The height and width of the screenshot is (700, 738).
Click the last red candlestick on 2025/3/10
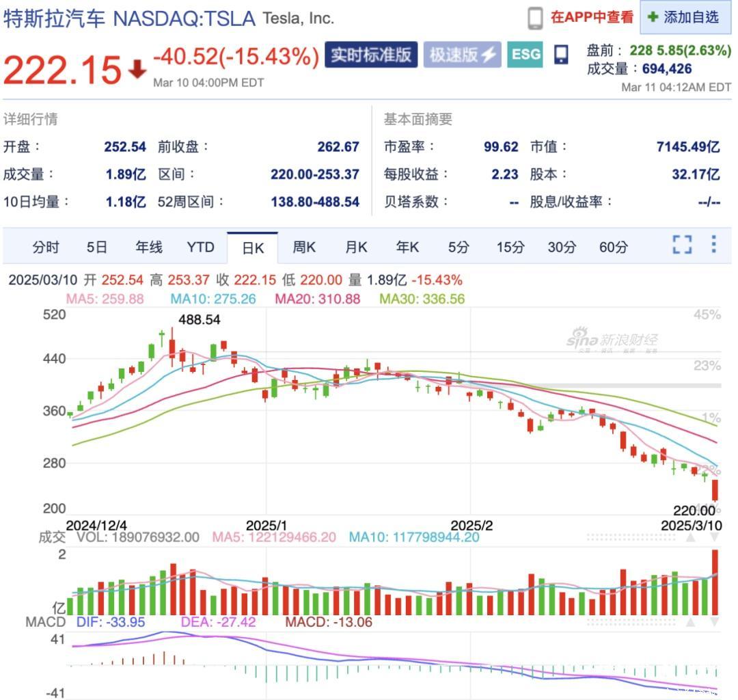pyautogui.click(x=715, y=490)
